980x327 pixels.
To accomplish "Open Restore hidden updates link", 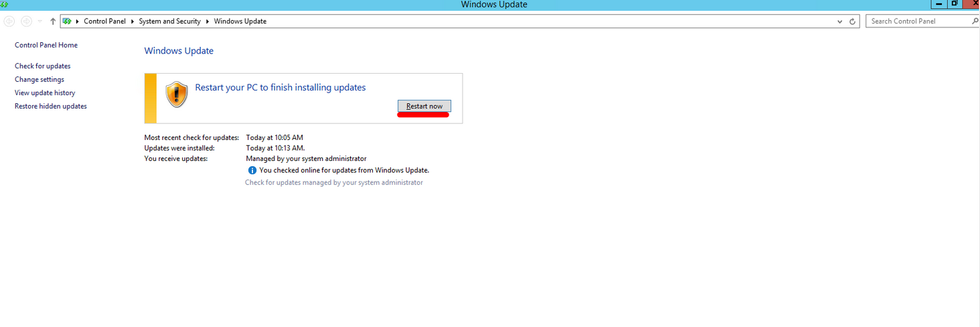I will (x=51, y=106).
